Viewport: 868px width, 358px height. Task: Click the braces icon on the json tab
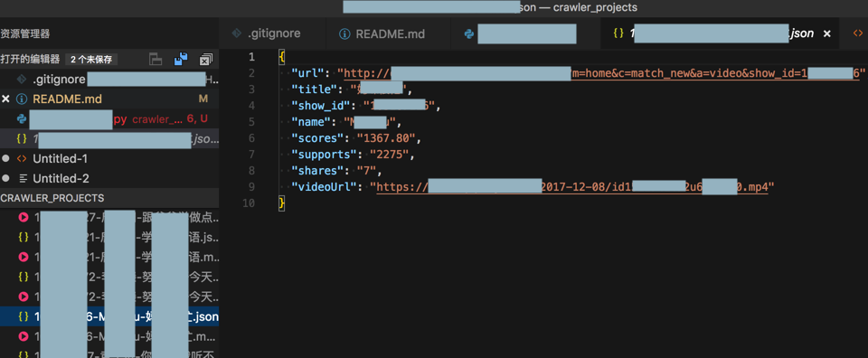618,33
